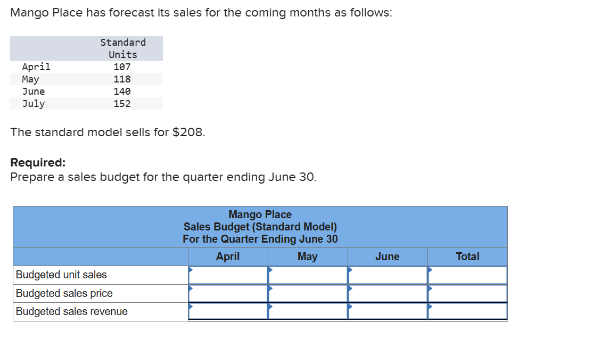Screen dimensions: 609x364
Task: Select April budgeted sales price cell
Action: point(228,293)
